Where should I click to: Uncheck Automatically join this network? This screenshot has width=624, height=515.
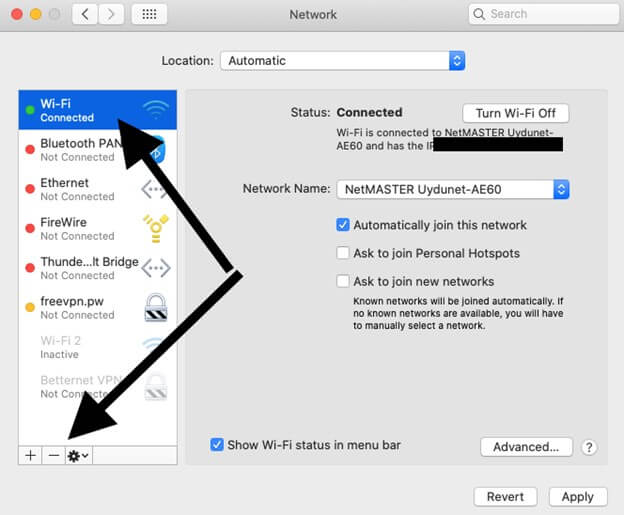point(343,225)
